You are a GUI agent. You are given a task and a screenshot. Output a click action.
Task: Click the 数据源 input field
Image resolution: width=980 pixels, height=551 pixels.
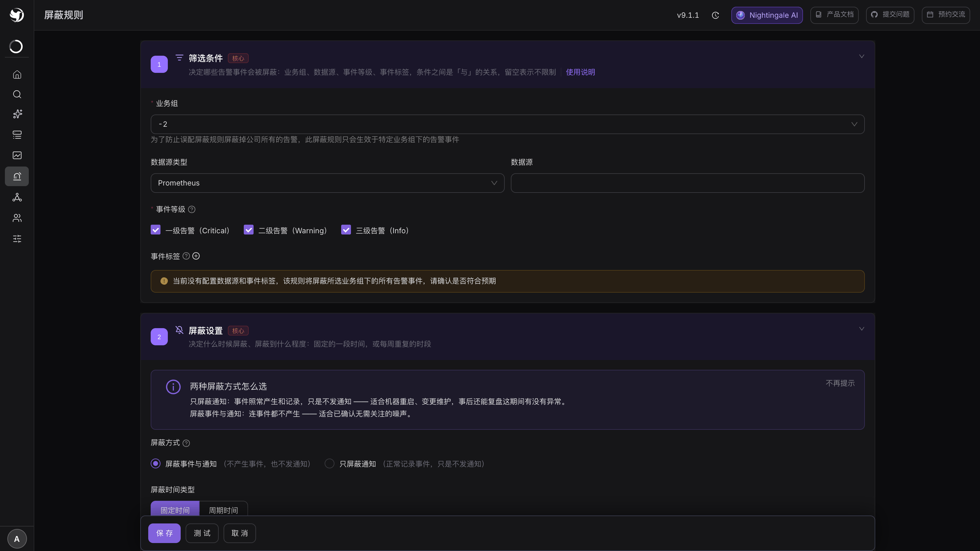pos(688,183)
